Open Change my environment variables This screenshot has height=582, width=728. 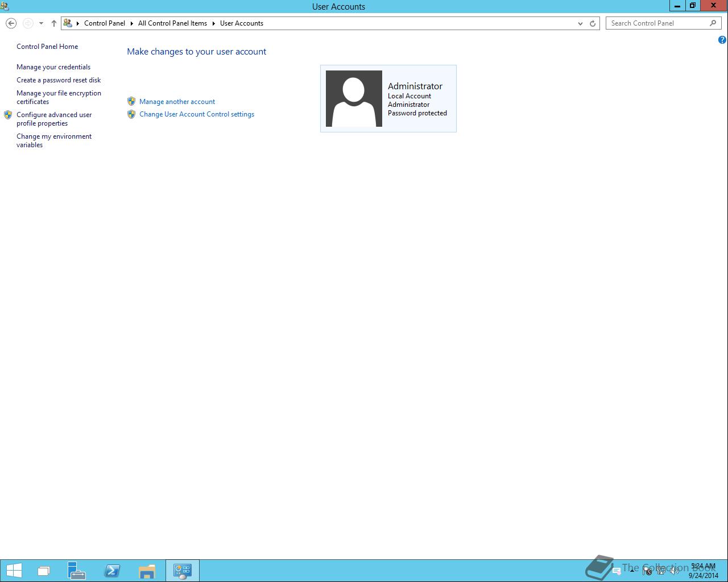54,140
